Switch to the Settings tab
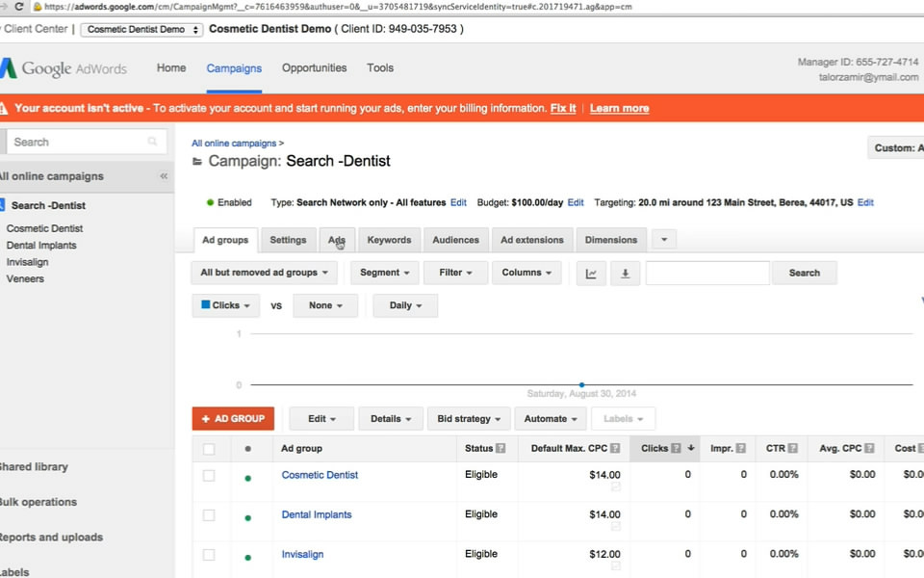924x578 pixels. click(288, 240)
